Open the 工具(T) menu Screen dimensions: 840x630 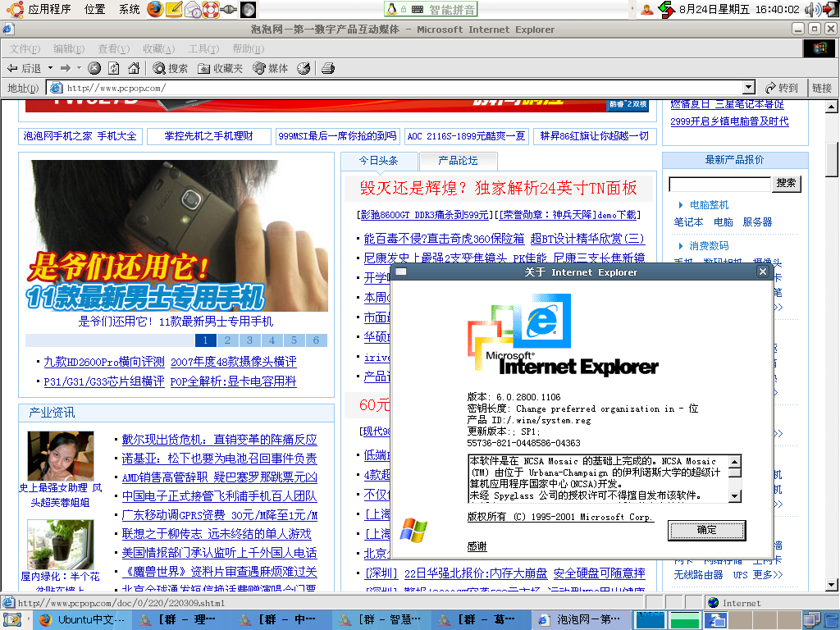(x=203, y=48)
